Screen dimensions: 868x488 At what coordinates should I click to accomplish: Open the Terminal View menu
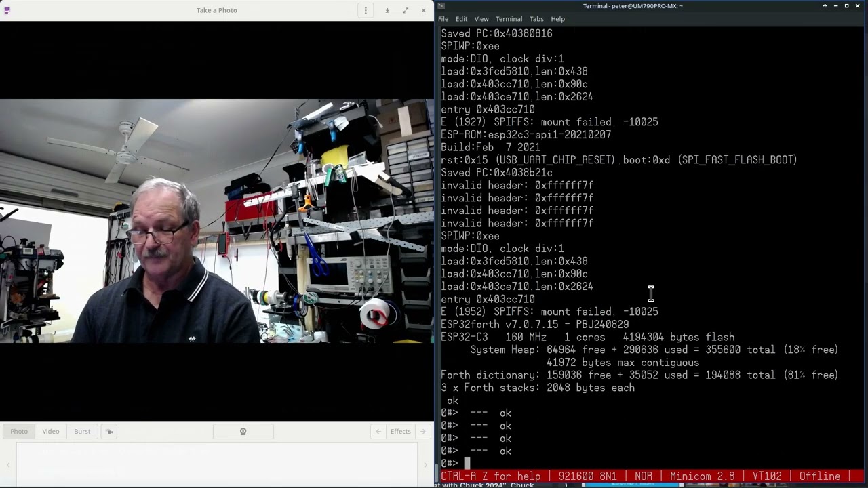coord(481,19)
